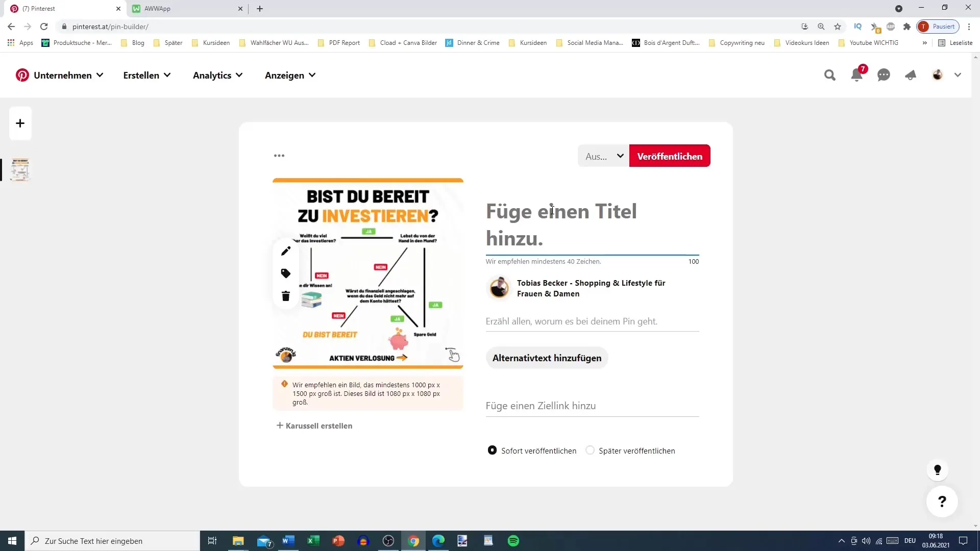This screenshot has height=551, width=980.
Task: Click the home/Pinterest logo icon
Action: pos(22,76)
